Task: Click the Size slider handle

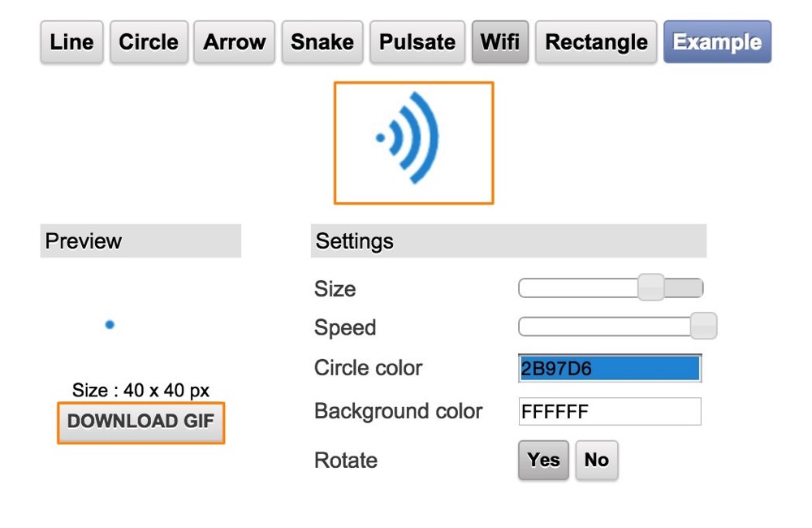Action: click(x=651, y=288)
